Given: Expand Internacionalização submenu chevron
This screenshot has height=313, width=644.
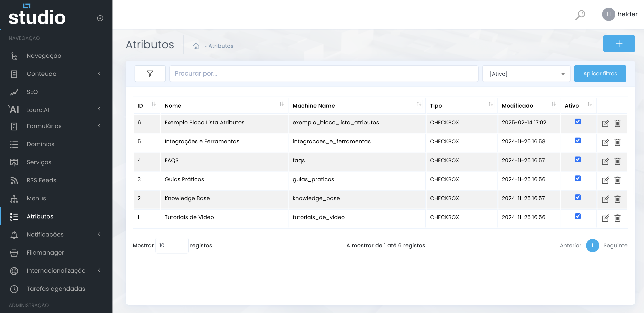Looking at the screenshot, I should pos(99,270).
